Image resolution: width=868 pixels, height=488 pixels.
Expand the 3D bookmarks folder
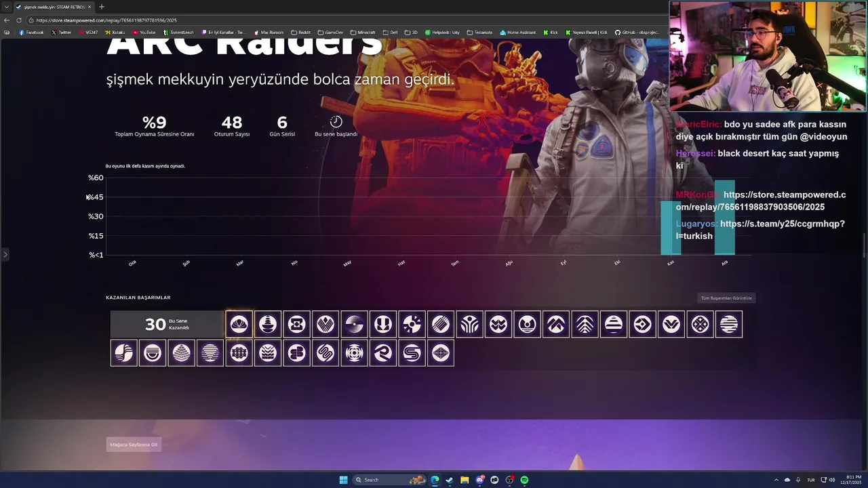411,33
